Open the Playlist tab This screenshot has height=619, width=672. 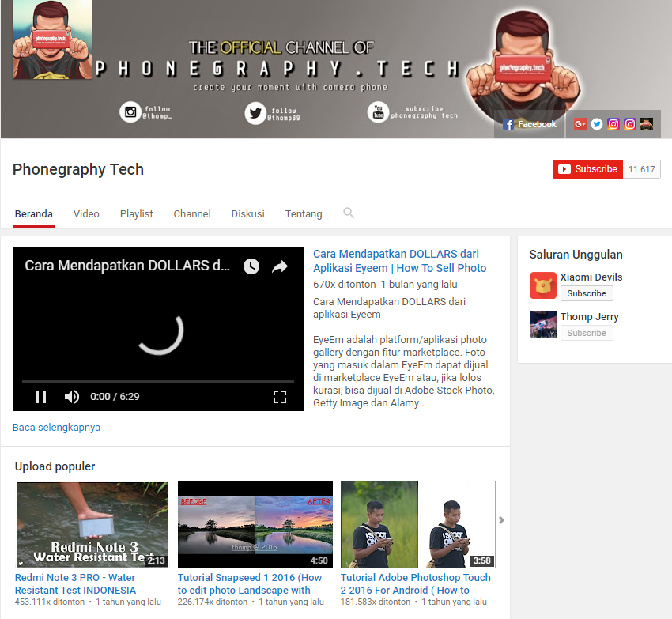click(x=136, y=214)
